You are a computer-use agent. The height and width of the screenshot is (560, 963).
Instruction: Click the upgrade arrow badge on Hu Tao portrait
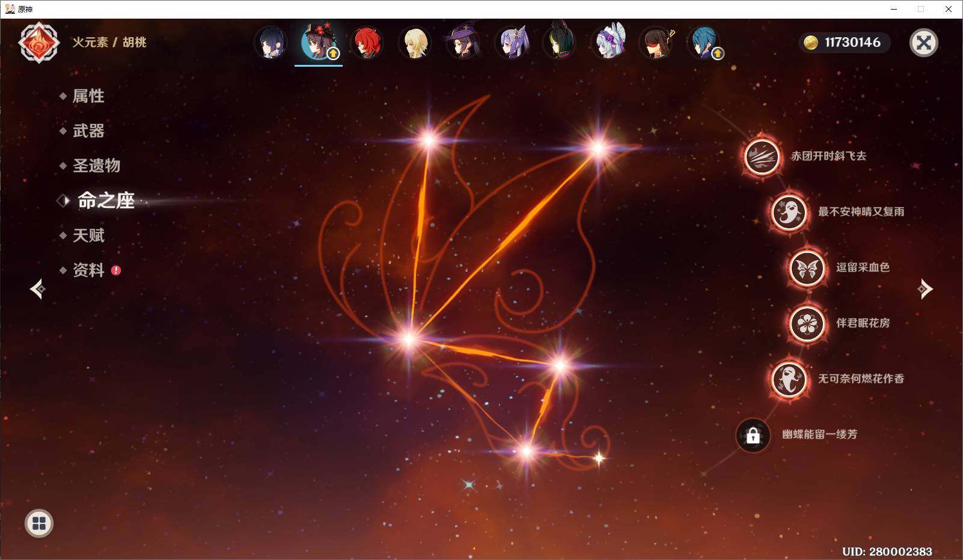(x=333, y=53)
